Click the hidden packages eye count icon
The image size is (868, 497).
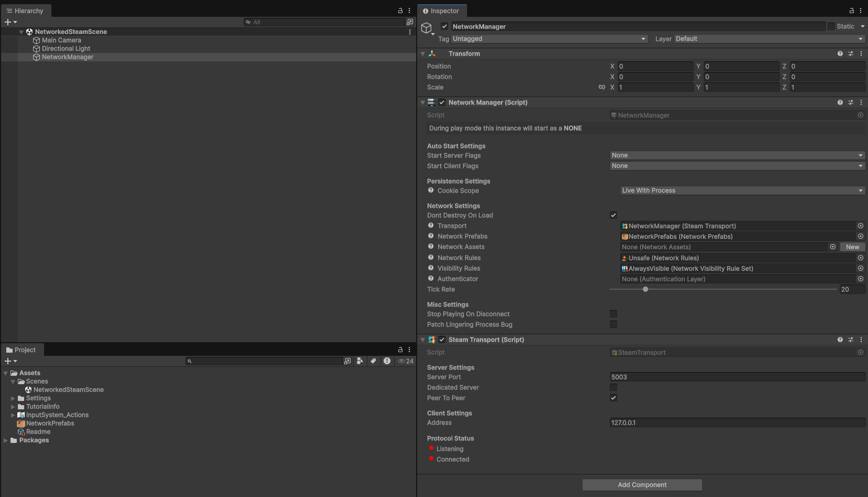point(406,361)
